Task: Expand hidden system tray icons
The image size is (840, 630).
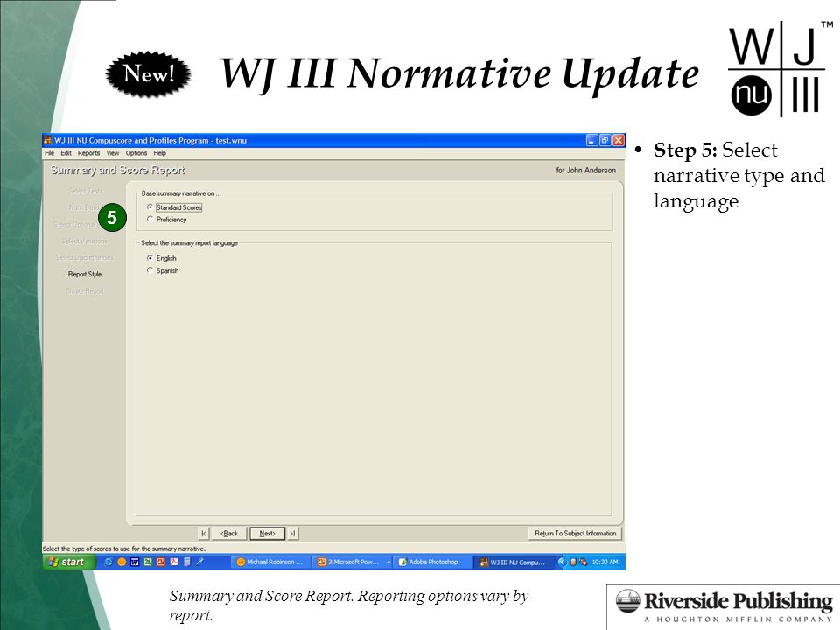Action: pos(562,562)
